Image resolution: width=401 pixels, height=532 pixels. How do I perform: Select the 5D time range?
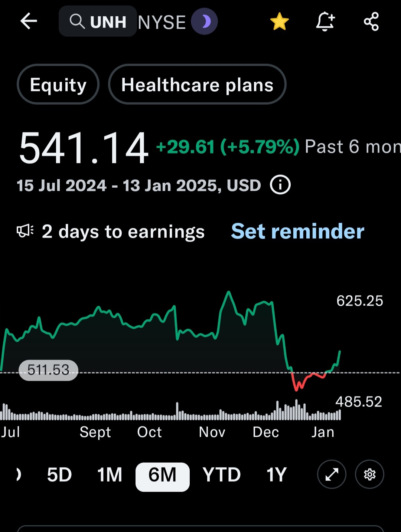[x=59, y=474]
